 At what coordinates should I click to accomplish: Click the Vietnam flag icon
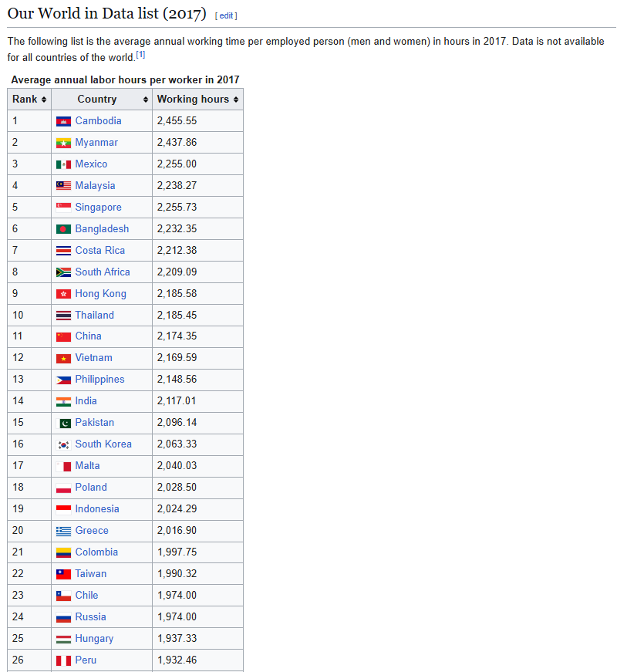pyautogui.click(x=63, y=358)
